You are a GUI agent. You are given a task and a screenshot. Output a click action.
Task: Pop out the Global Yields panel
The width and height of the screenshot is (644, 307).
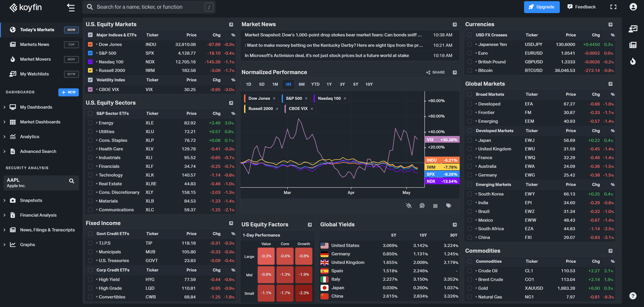tap(454, 225)
